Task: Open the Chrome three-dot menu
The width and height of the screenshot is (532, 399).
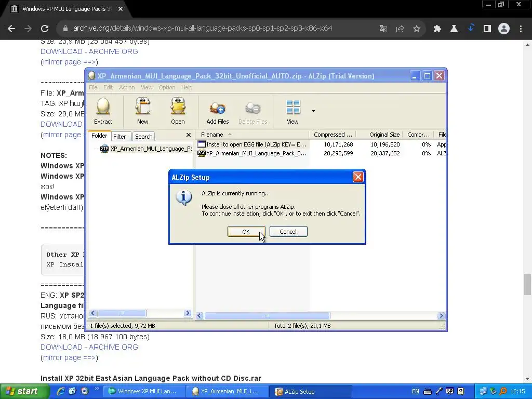Action: coord(521,29)
